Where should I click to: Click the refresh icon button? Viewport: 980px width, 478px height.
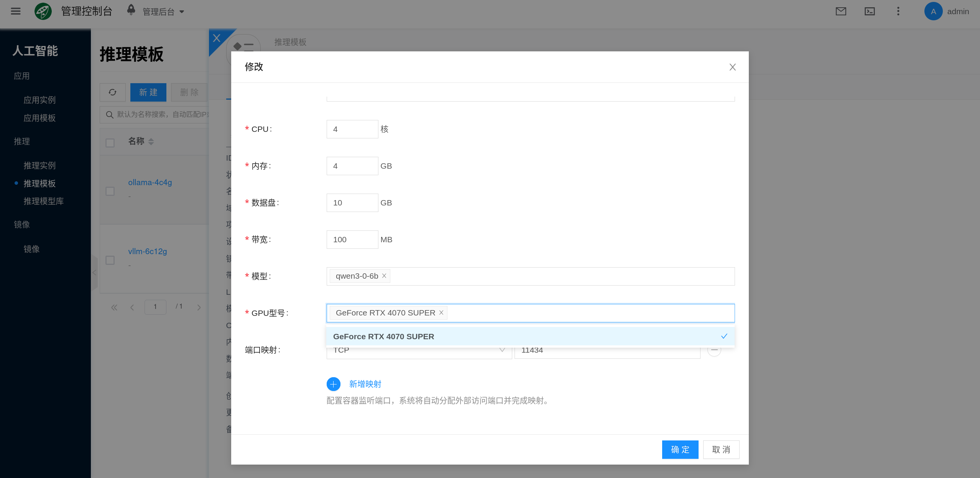[x=112, y=92]
